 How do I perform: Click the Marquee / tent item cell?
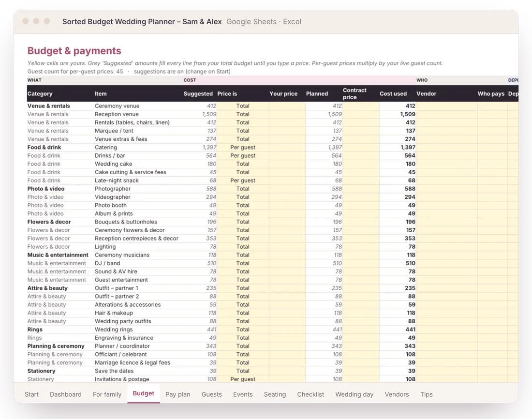(x=114, y=131)
